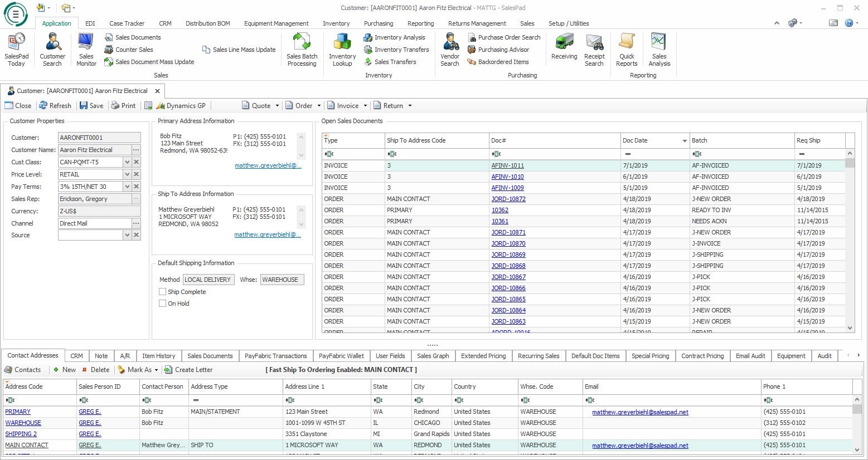Enable the Ship Complete checkbox
Viewport: 868px width, 460px height.
pyautogui.click(x=163, y=292)
